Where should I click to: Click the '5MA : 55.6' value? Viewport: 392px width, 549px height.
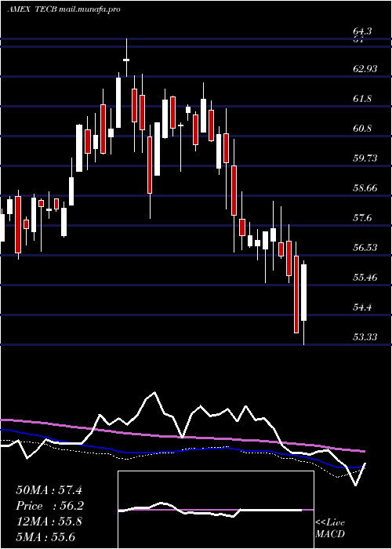[x=45, y=537]
